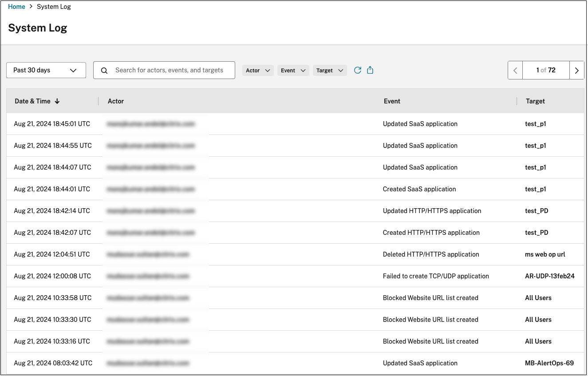Click the page number field showing 1 of 72
588x376 pixels.
click(545, 70)
